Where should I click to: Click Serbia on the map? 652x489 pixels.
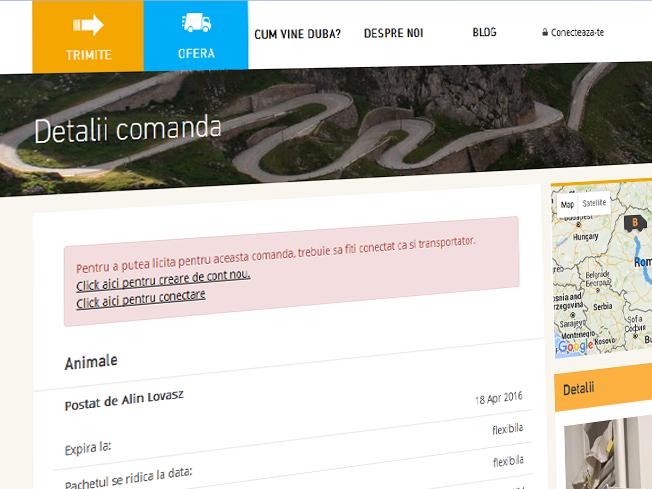click(601, 306)
